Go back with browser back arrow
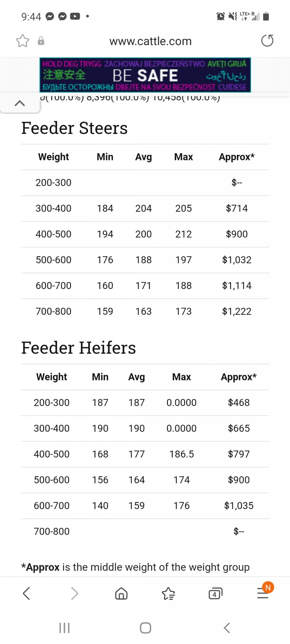The height and width of the screenshot is (644, 290). [x=27, y=593]
